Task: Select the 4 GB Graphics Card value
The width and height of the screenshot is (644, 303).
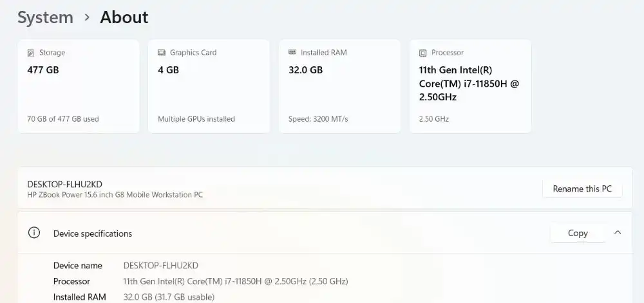Action: click(169, 70)
